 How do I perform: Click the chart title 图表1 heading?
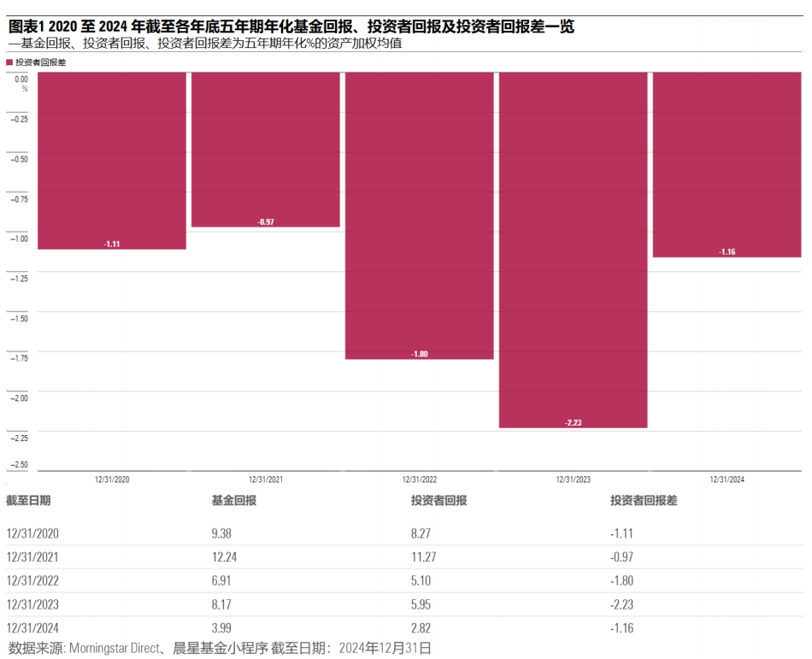coord(291,26)
